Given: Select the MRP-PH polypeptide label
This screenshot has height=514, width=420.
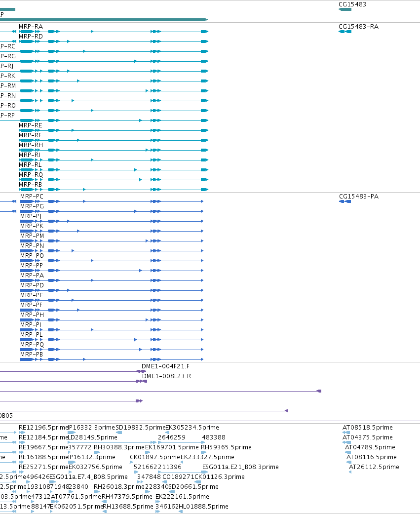Looking at the screenshot, I should tap(32, 315).
